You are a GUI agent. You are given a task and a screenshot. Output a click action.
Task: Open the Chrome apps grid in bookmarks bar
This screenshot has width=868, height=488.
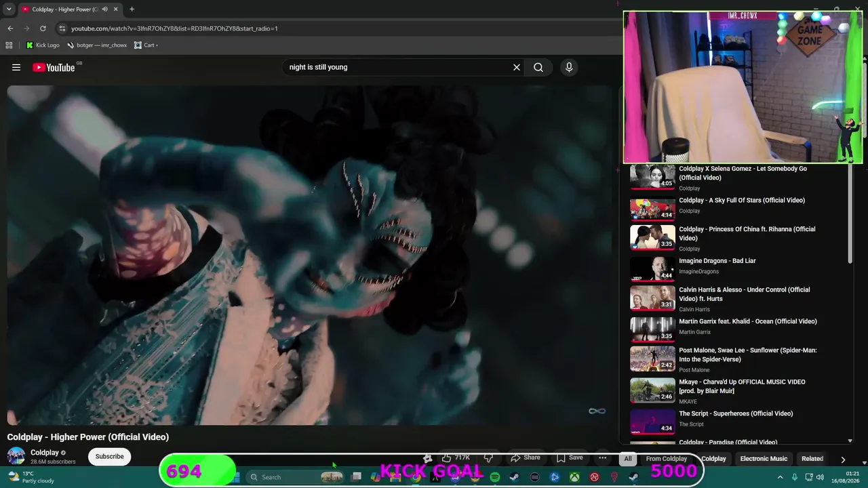9,45
